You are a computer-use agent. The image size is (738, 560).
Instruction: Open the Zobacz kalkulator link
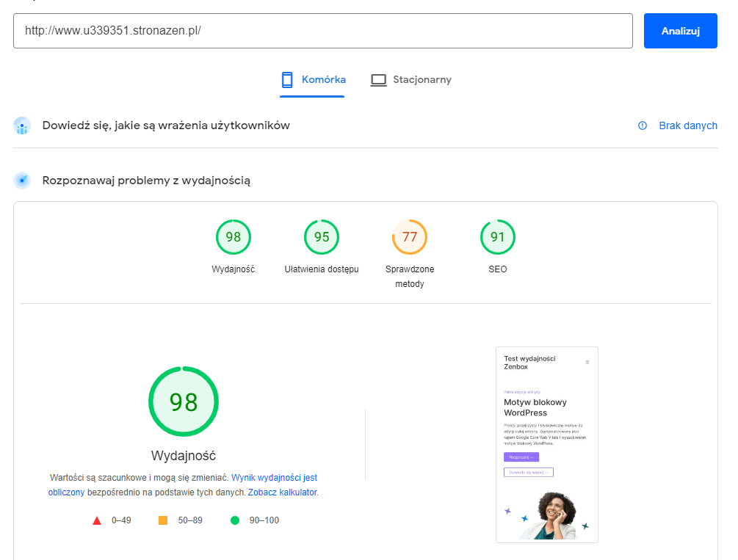pyautogui.click(x=283, y=492)
